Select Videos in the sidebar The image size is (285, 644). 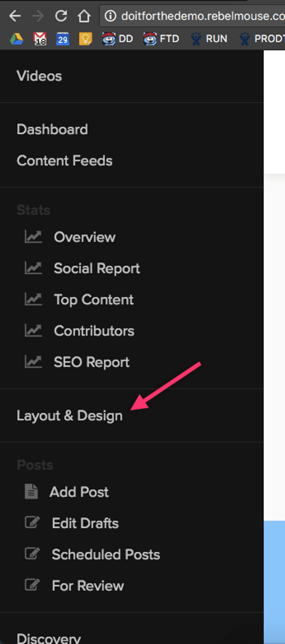tap(39, 76)
